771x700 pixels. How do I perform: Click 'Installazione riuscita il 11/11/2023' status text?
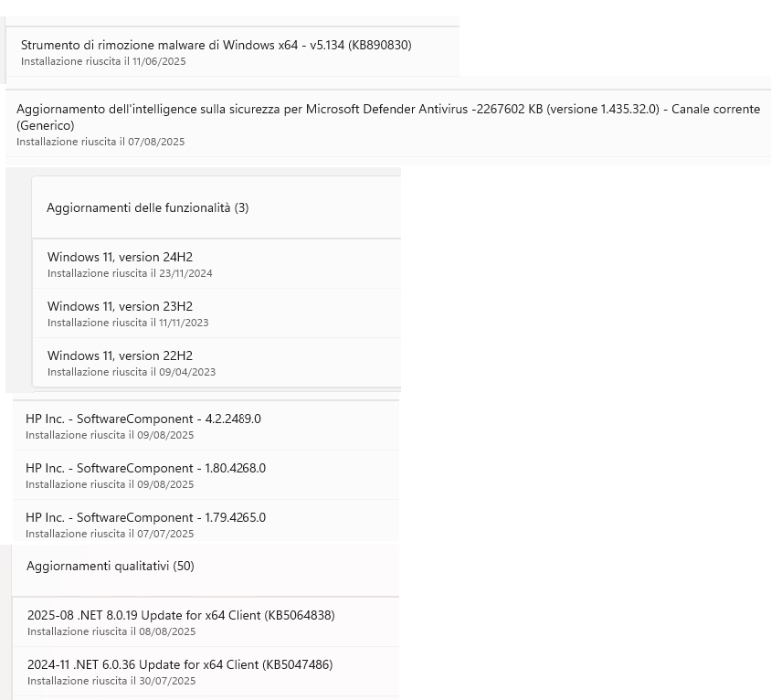[x=128, y=323]
